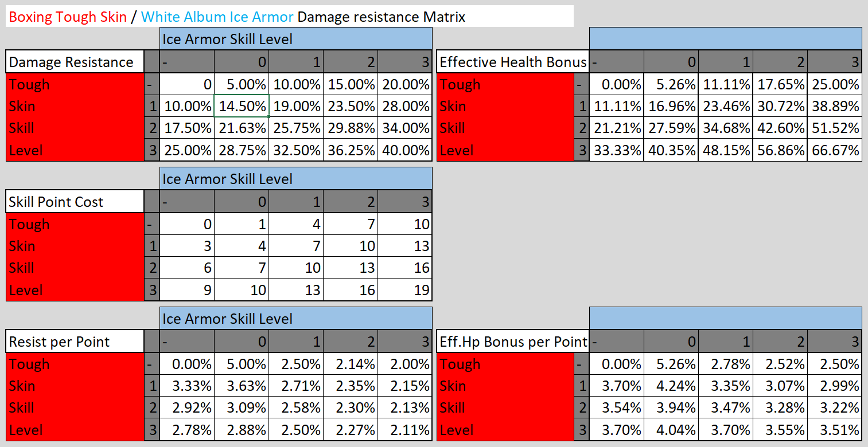Click the cell showing 66.67%
Viewport: 868px width, 447px height.
point(835,150)
